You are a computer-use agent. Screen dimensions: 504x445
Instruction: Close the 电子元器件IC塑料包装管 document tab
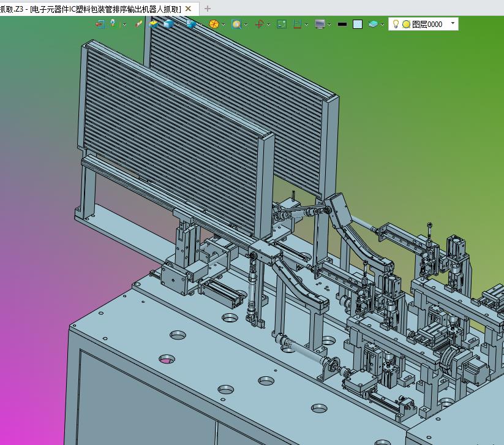(x=189, y=9)
